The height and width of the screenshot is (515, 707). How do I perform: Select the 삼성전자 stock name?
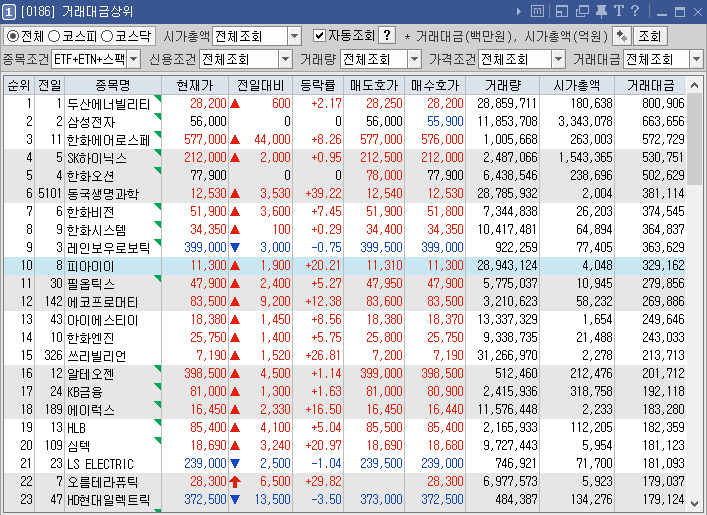(91, 122)
